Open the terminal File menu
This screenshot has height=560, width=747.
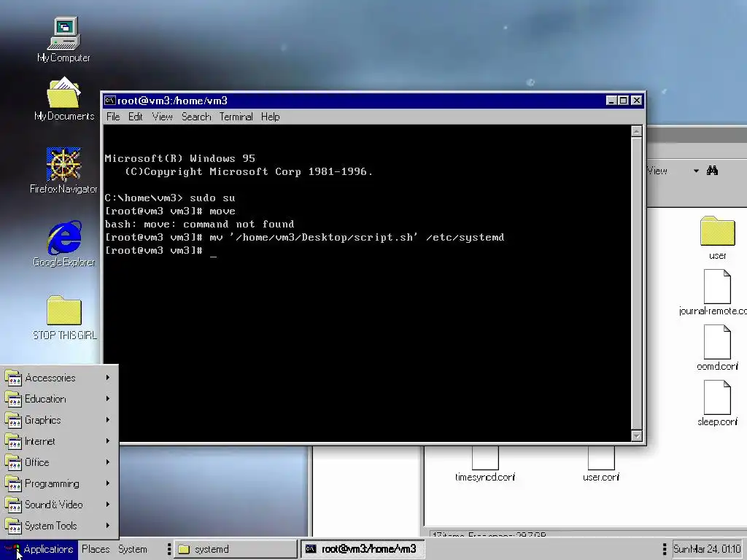[113, 117]
